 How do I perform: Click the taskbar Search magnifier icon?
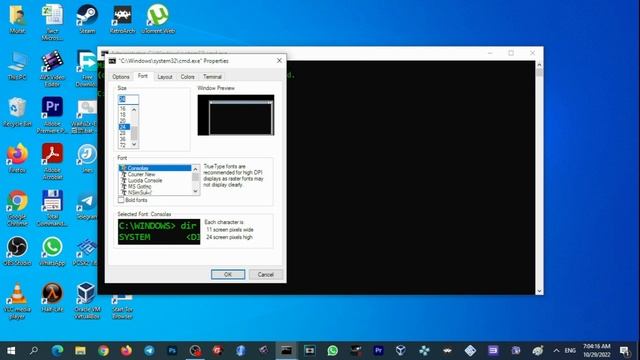coord(34,351)
